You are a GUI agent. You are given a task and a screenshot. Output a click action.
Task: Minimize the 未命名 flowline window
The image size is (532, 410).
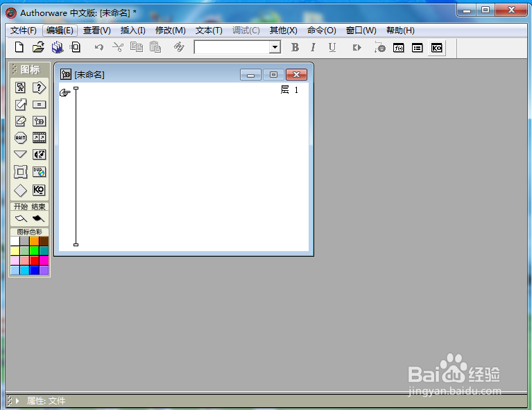click(x=250, y=75)
